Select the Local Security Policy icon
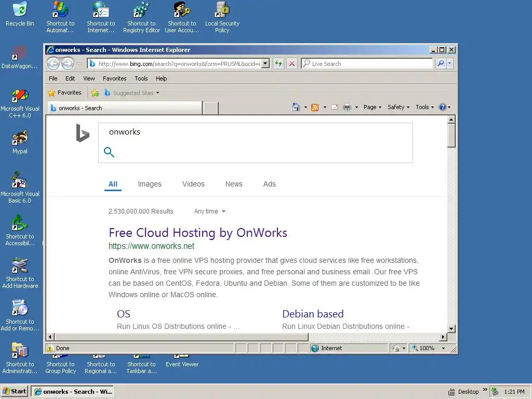532x399 pixels. (x=222, y=17)
